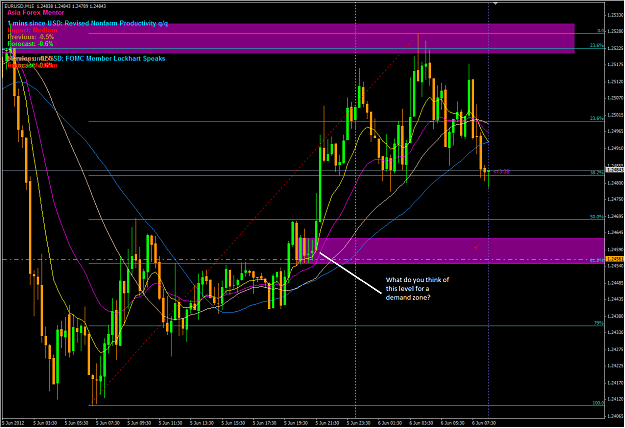Click the '6 Jun 05:30' time label
This screenshot has height=428, width=625.
point(452,423)
